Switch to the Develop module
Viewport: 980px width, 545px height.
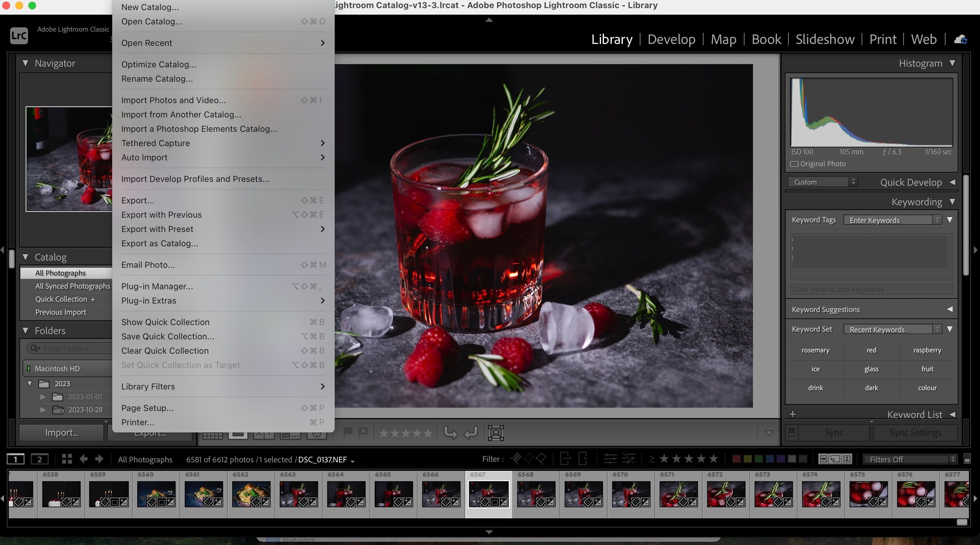(671, 39)
